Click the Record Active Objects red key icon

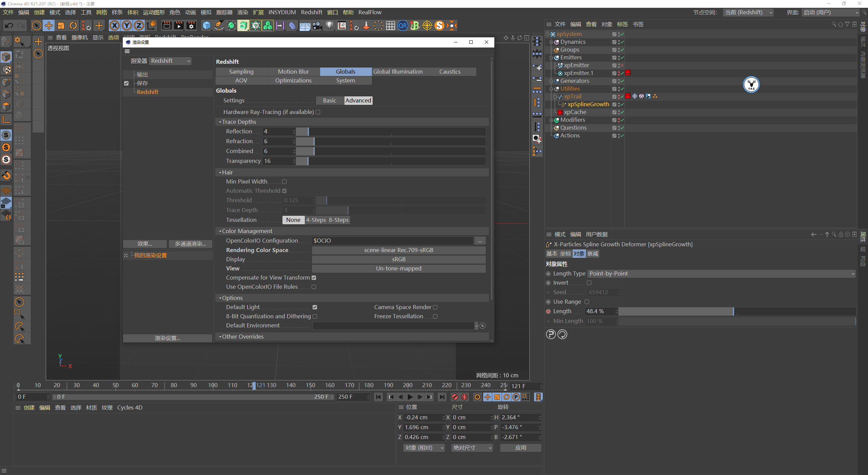(455, 397)
